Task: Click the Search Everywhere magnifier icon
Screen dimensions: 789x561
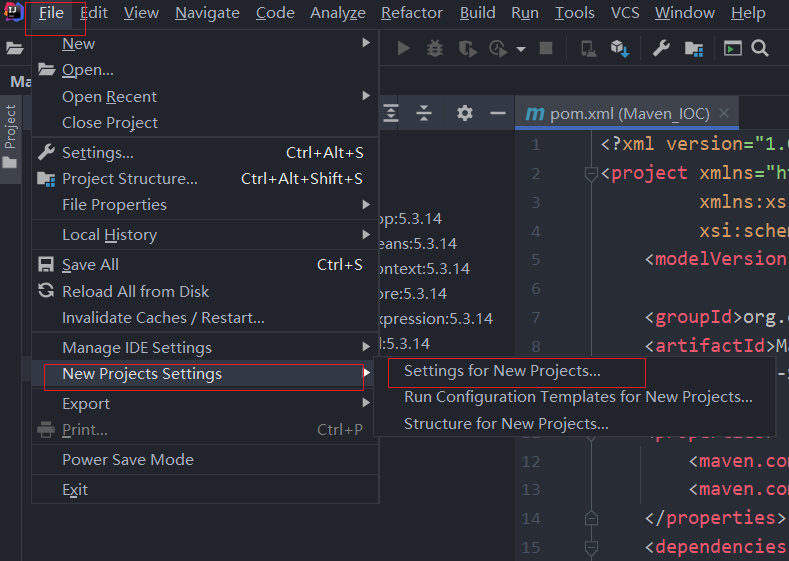Action: pyautogui.click(x=760, y=48)
